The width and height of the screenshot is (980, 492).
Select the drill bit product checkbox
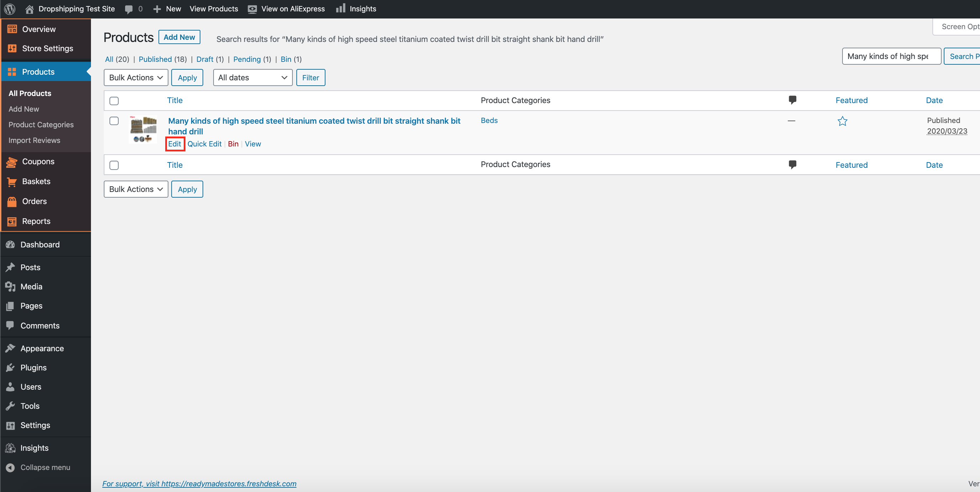click(x=114, y=121)
